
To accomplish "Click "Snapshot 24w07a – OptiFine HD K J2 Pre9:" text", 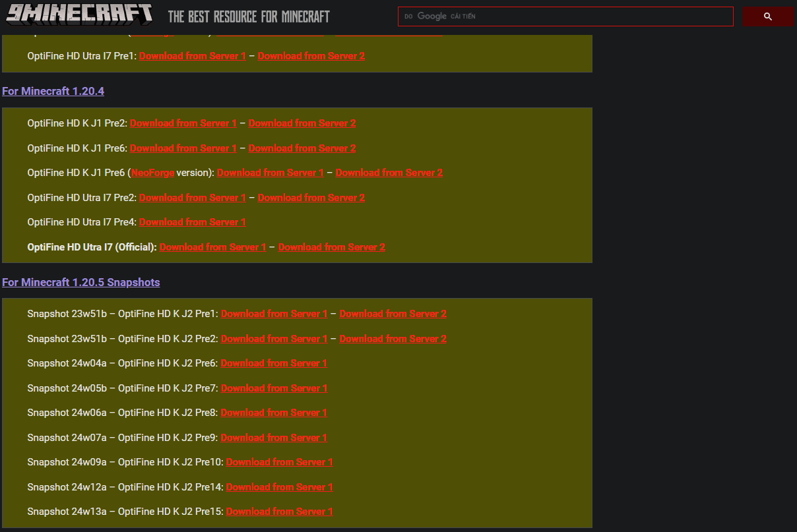I will 123,438.
